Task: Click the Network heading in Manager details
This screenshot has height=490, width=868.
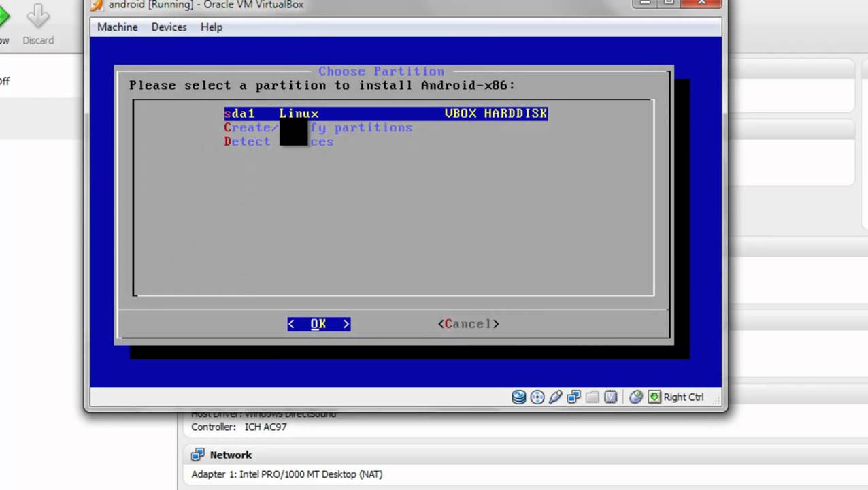Action: (x=231, y=455)
